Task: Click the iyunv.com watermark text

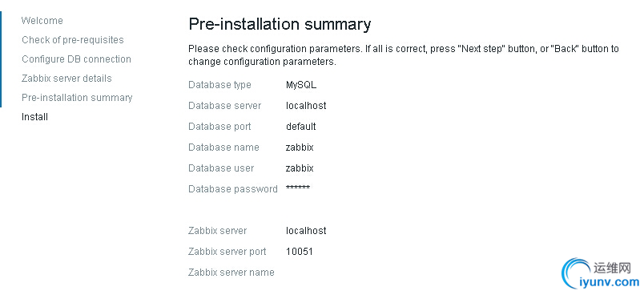Action: tap(610, 282)
